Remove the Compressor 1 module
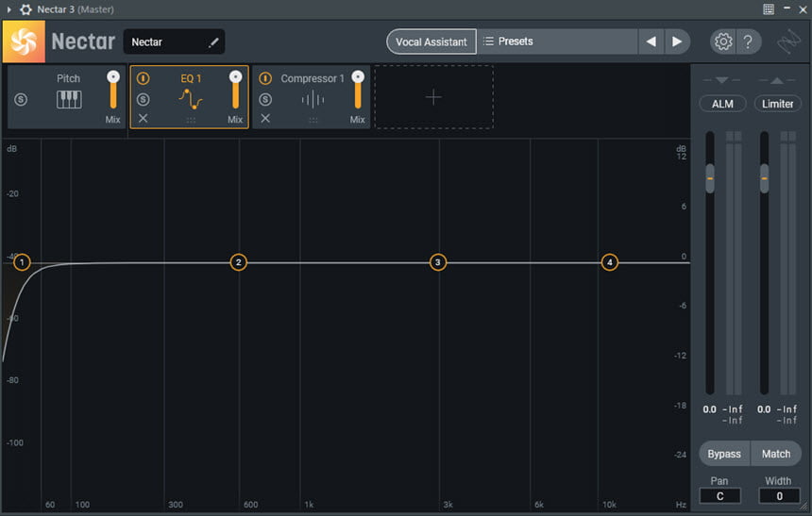 point(265,119)
